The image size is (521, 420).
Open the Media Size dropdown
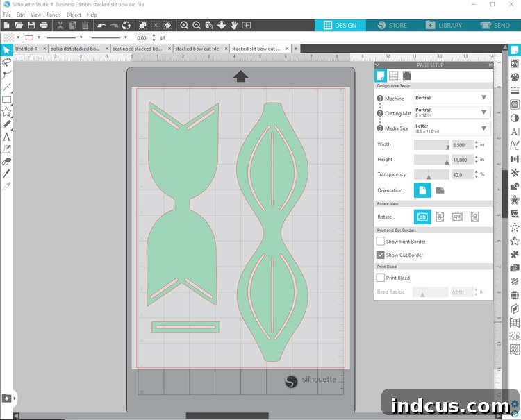[452, 128]
